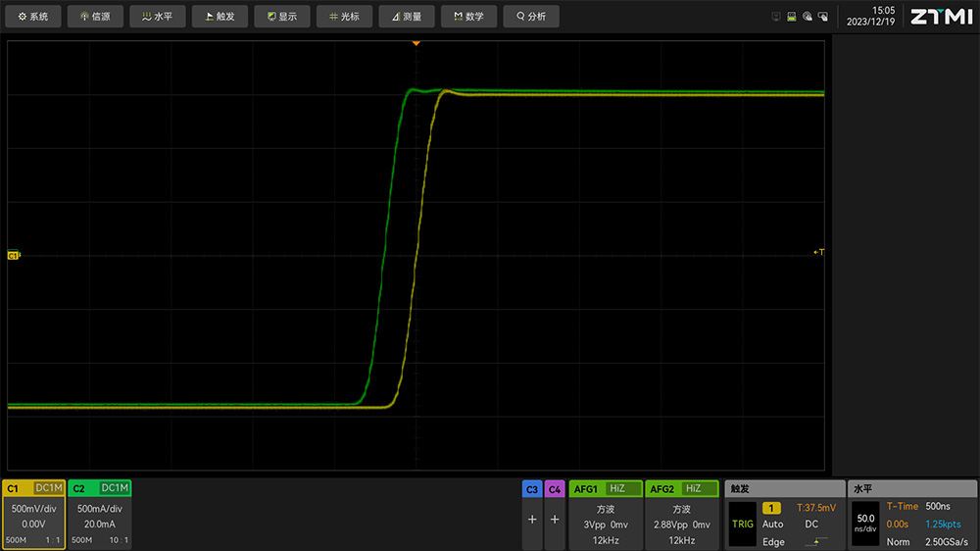
Task: Click the 数学 (Math) button
Action: point(468,17)
